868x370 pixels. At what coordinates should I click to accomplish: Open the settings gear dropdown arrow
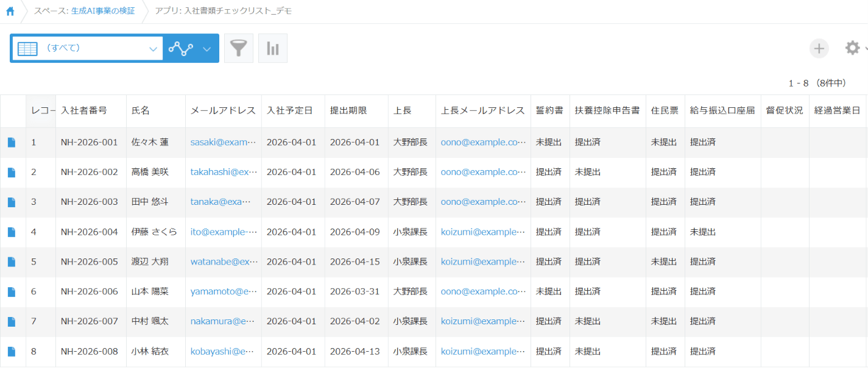pos(866,49)
